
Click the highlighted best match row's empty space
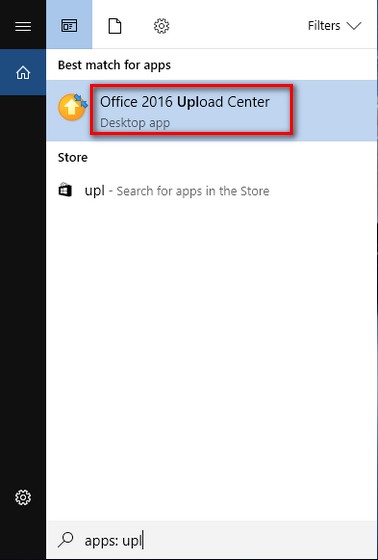pos(334,110)
